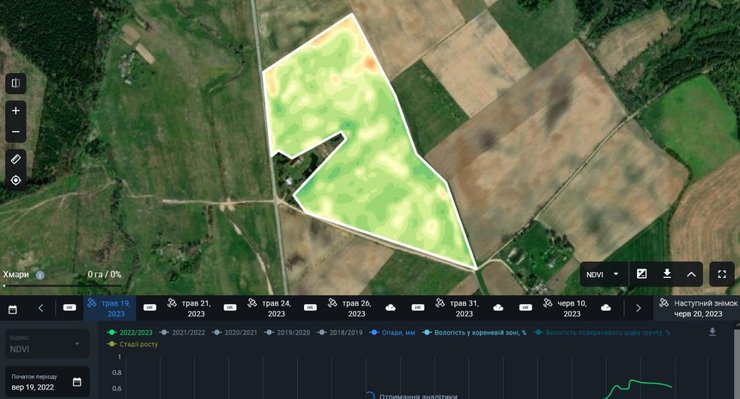Show info about Хмари cloud cover
740x399 pixels.
41,275
